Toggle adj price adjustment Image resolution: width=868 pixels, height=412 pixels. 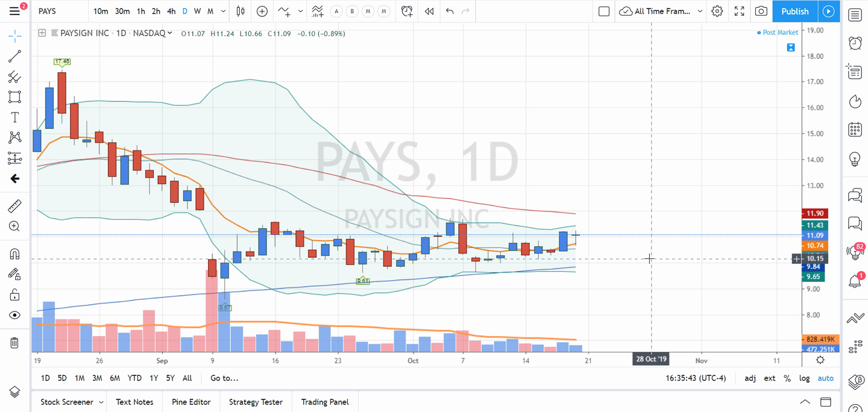point(750,378)
